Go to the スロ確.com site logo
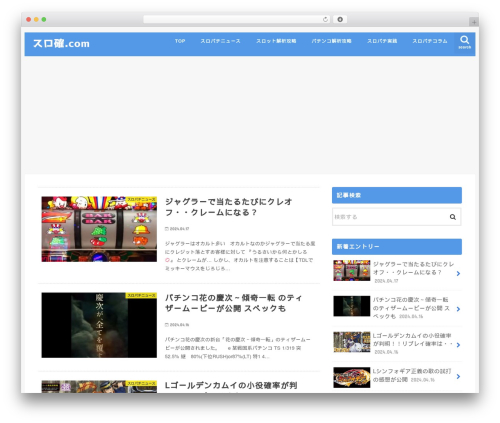500x423 pixels. (x=61, y=43)
